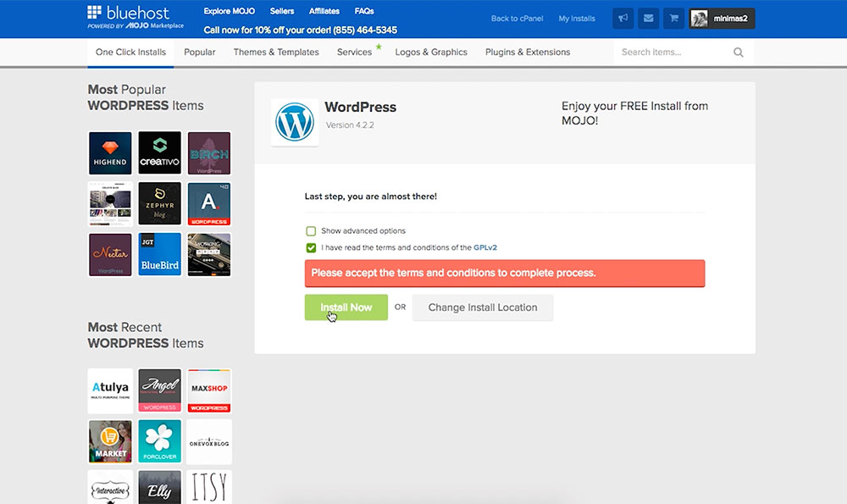This screenshot has height=504, width=847.
Task: Open the Birch theme thumbnail
Action: coord(209,153)
